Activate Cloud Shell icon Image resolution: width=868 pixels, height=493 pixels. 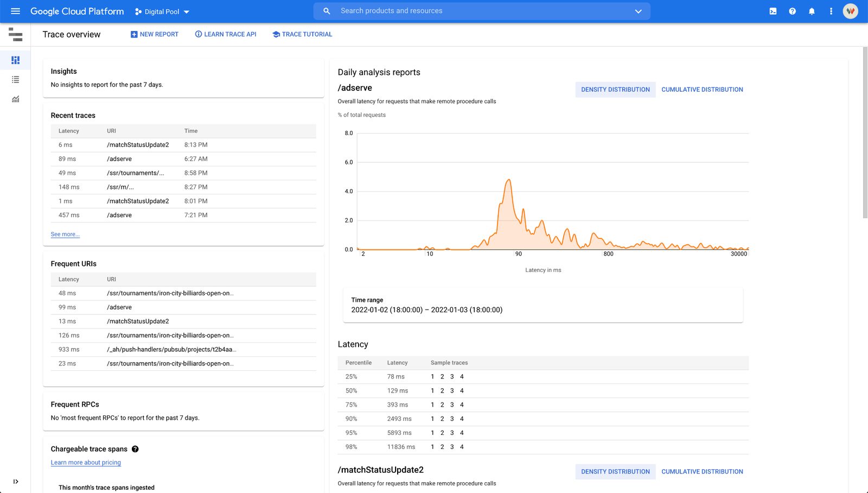click(x=773, y=11)
